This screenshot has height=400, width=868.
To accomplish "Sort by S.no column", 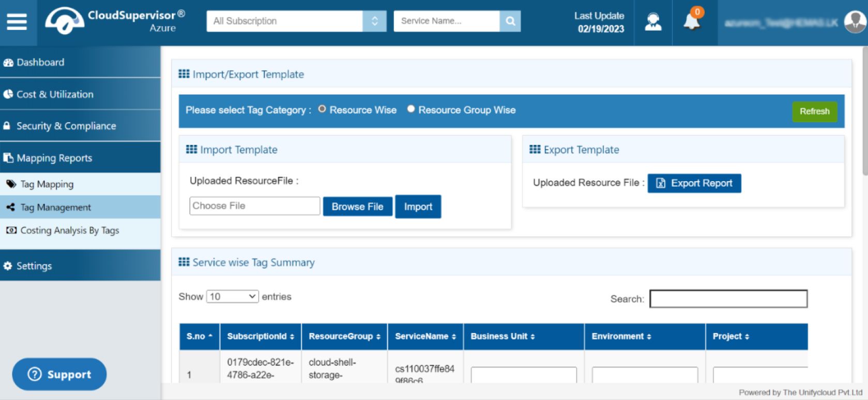I will point(200,336).
